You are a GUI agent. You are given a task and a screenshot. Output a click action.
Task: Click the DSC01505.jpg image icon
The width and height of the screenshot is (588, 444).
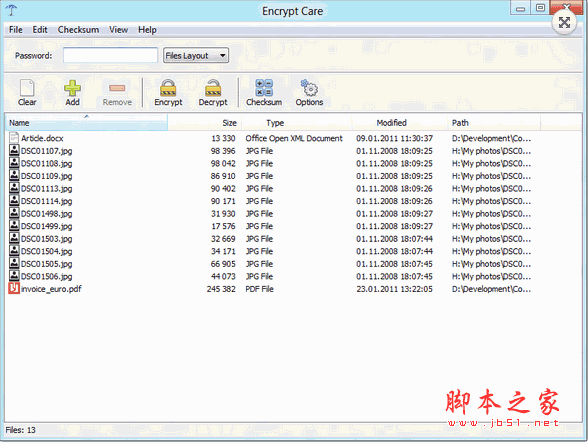14,263
